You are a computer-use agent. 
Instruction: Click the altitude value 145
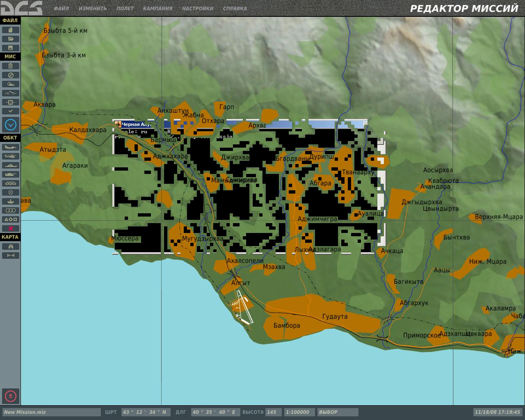(274, 412)
